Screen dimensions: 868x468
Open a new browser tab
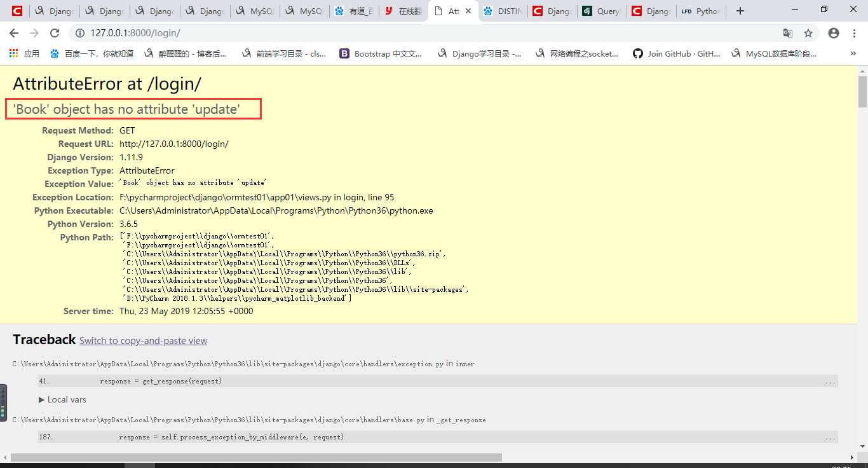click(x=740, y=11)
